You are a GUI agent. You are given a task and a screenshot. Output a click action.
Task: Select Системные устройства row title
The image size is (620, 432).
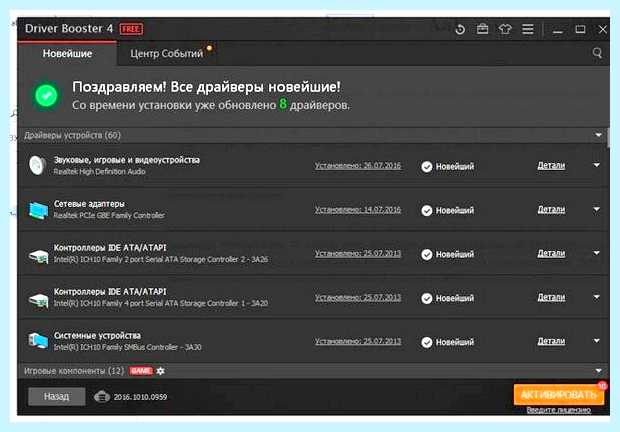click(97, 336)
